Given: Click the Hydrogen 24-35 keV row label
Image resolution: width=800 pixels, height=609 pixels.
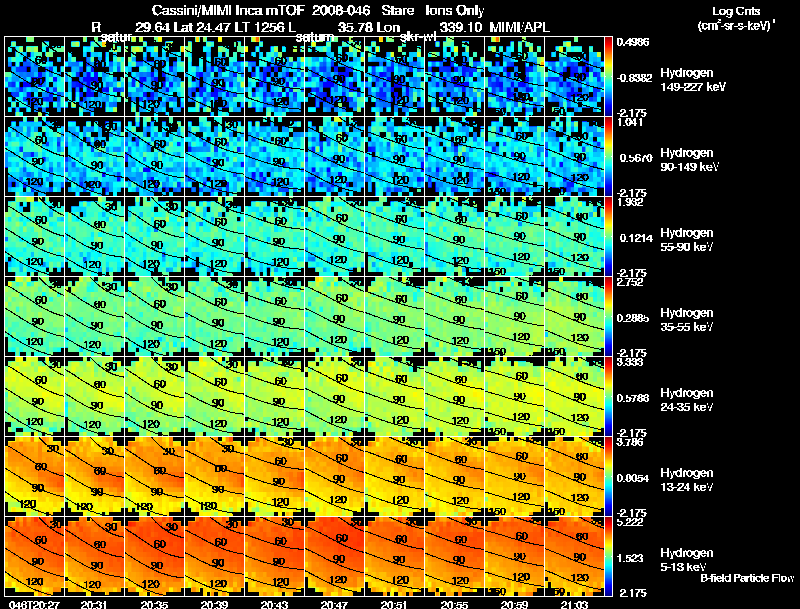Looking at the screenshot, I should 687,400.
